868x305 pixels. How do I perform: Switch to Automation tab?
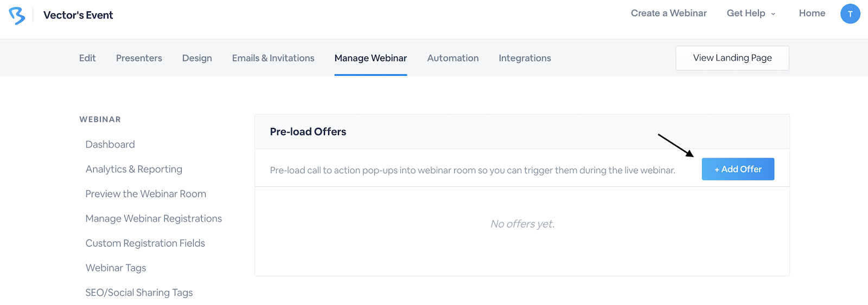tap(452, 58)
